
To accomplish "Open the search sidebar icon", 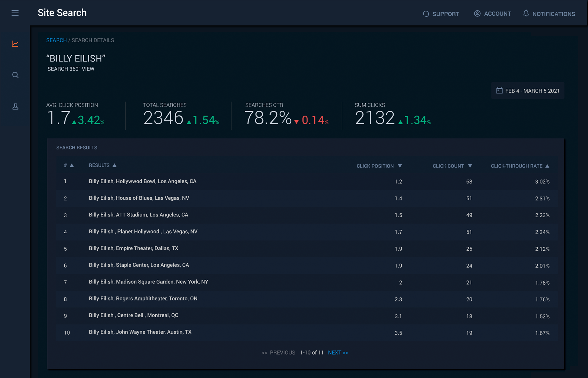I will 15,75.
